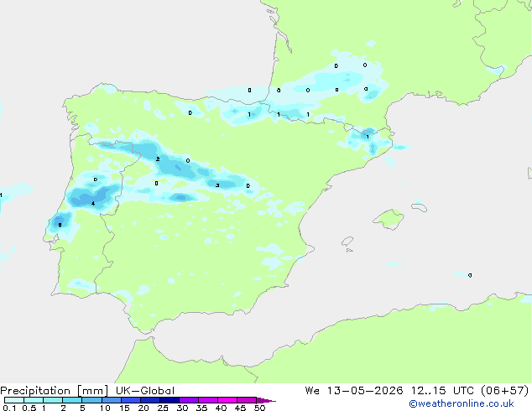
Task: Click the 'Precipitation [mm]' title text
Action: (55, 391)
